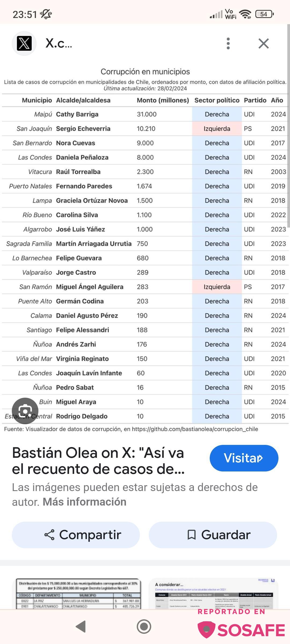Save image with the Guardar button
This screenshot has width=290, height=644.
[213, 535]
